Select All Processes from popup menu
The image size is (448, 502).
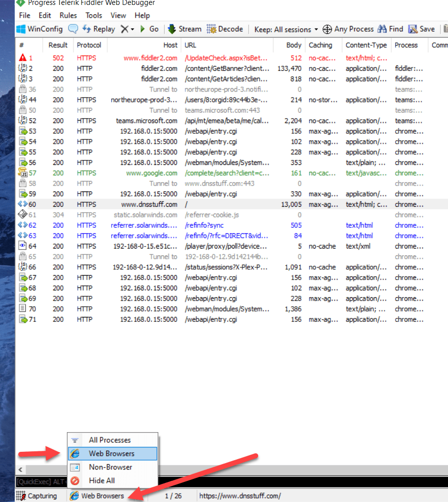tap(110, 440)
